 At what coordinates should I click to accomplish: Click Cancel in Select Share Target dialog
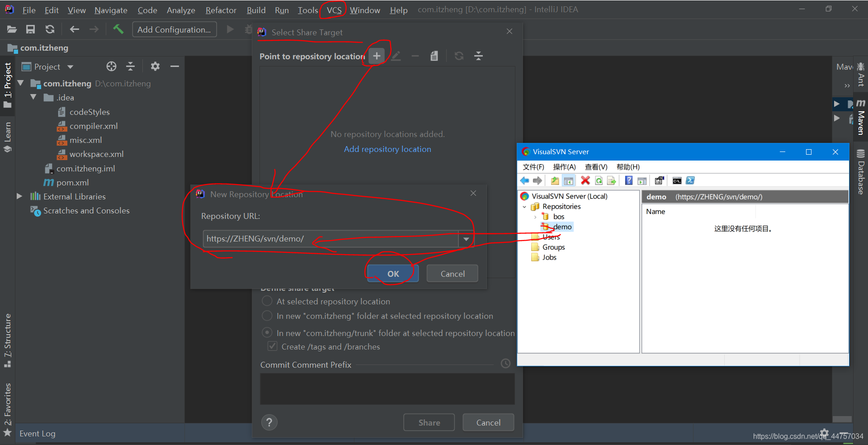tap(488, 422)
